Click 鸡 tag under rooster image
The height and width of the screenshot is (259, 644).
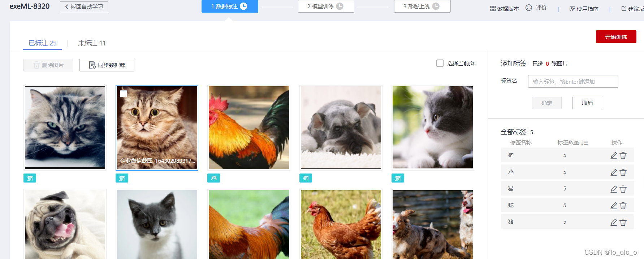coord(214,178)
